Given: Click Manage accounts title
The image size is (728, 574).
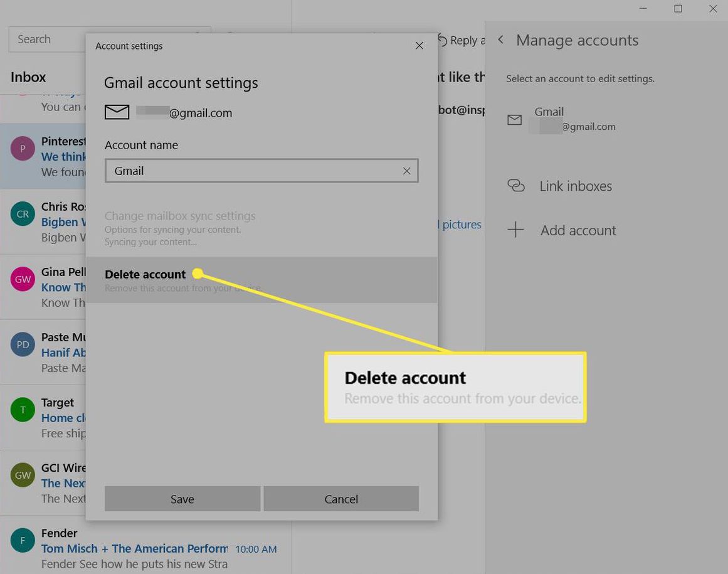Looking at the screenshot, I should pyautogui.click(x=577, y=40).
